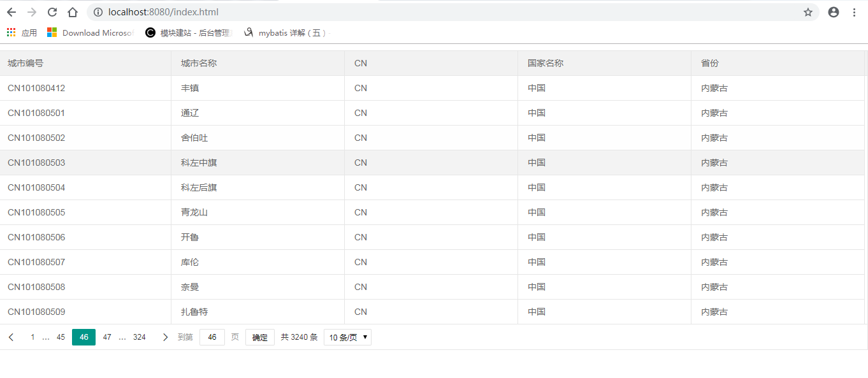
Task: Go to next page with right chevron
Action: 166,337
